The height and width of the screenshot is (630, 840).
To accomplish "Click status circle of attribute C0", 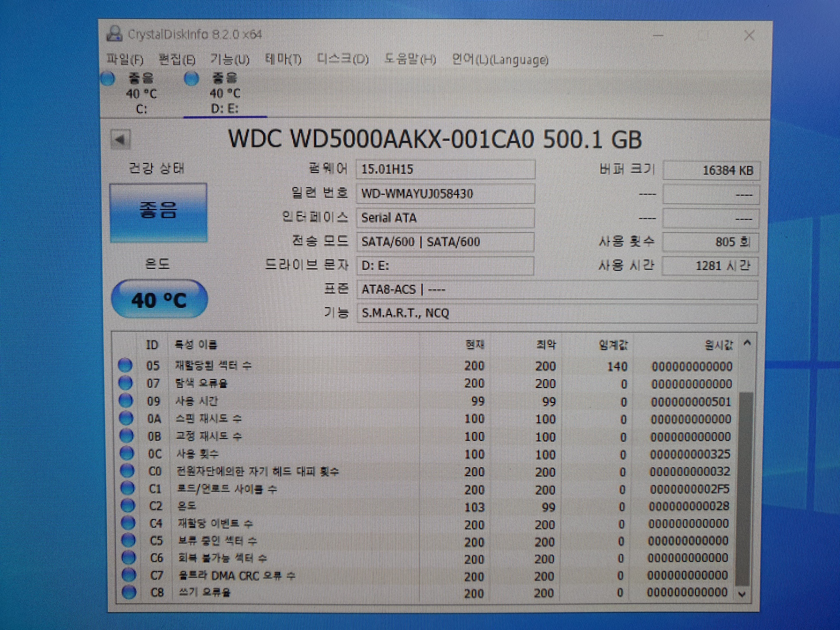I will (x=127, y=471).
